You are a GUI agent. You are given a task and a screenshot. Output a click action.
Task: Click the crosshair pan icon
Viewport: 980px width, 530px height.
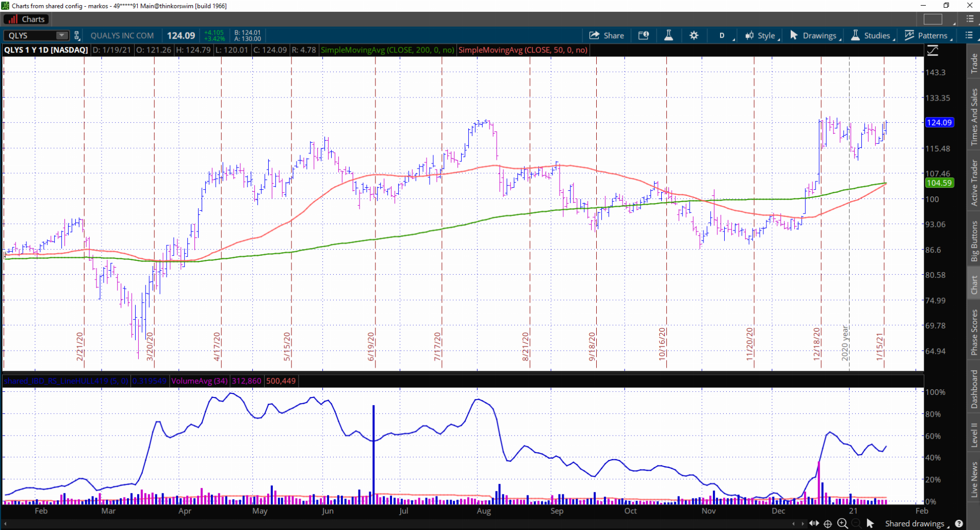click(828, 523)
